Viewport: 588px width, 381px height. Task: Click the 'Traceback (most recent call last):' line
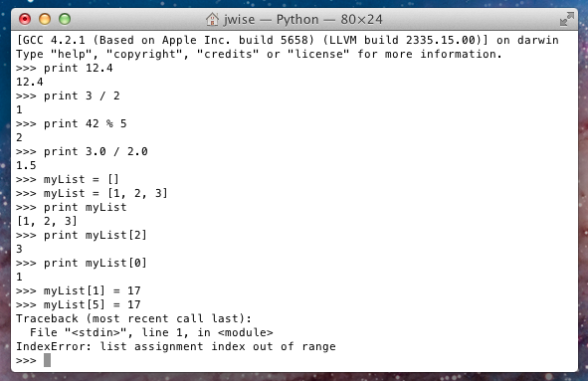point(133,318)
